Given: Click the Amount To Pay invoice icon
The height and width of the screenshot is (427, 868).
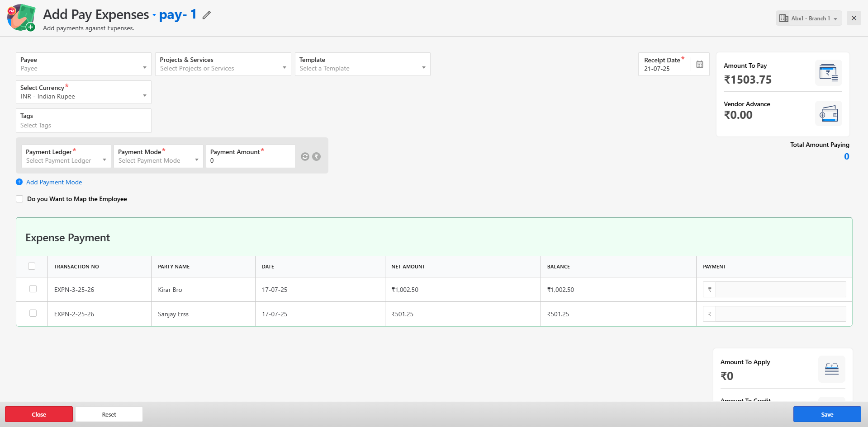Looking at the screenshot, I should (x=828, y=73).
